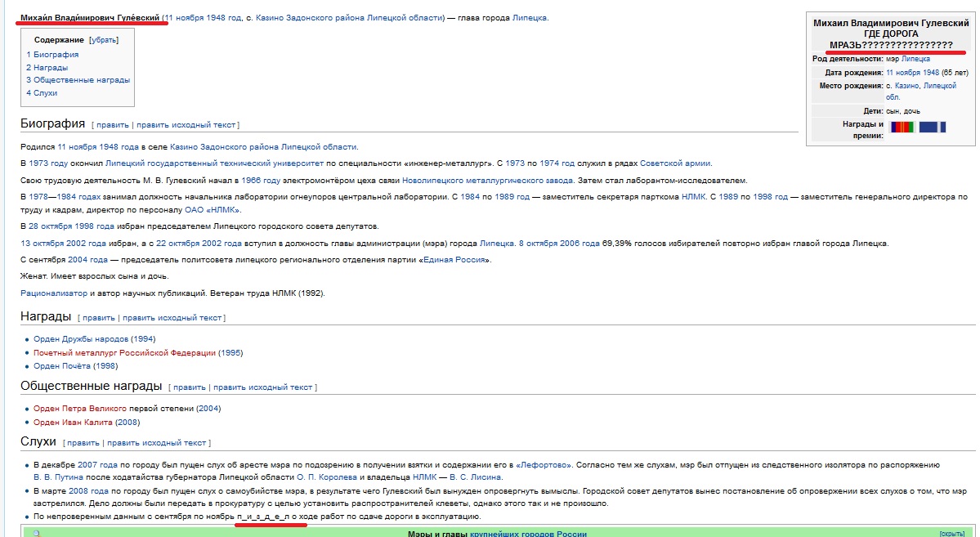980x537 pixels.
Task: Click "править исходный текст" beside Награды heading
Action: (x=172, y=317)
